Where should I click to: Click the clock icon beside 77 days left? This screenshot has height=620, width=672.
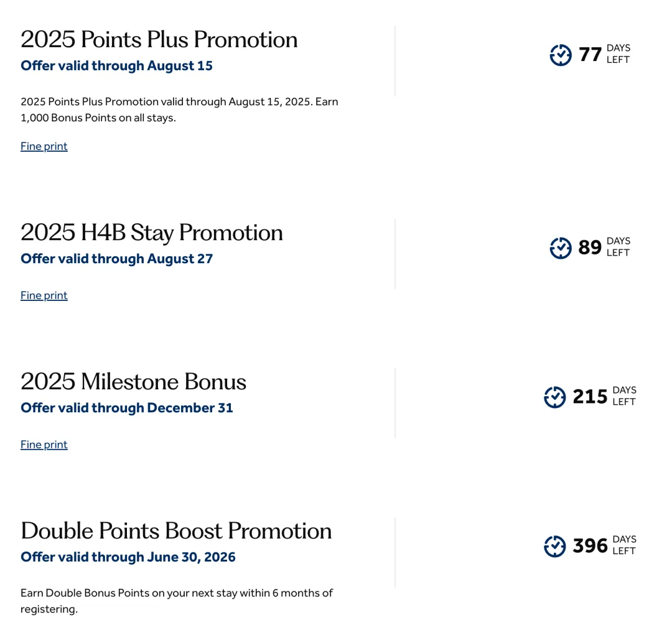[560, 55]
